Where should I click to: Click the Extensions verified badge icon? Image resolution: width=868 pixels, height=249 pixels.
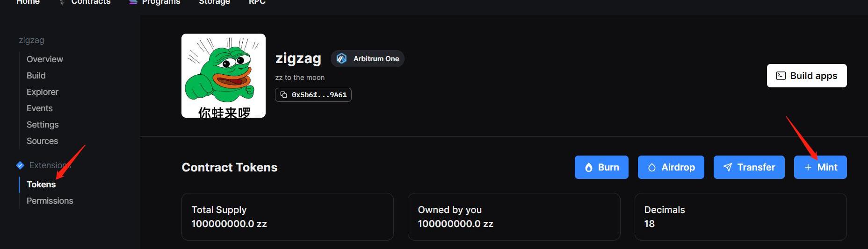click(x=20, y=165)
